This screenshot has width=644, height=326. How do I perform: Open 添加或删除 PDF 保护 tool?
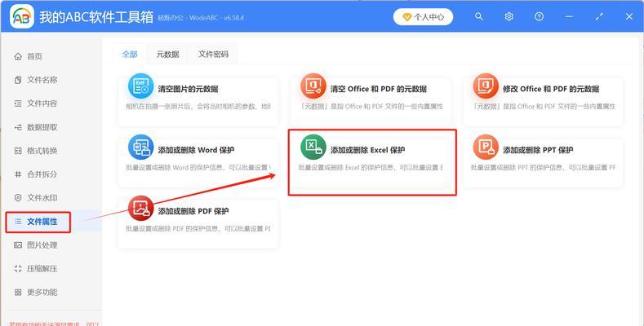tap(193, 211)
